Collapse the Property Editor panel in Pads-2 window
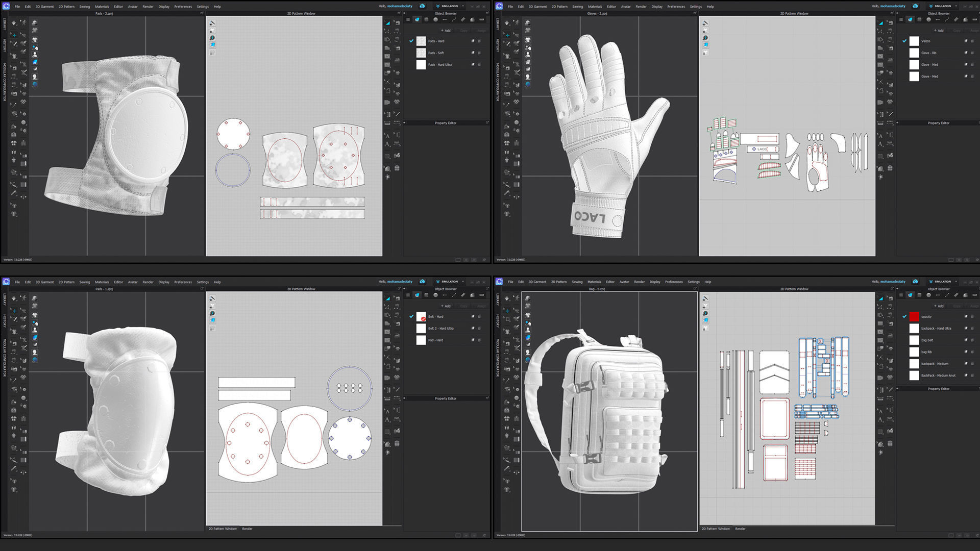 404,123
